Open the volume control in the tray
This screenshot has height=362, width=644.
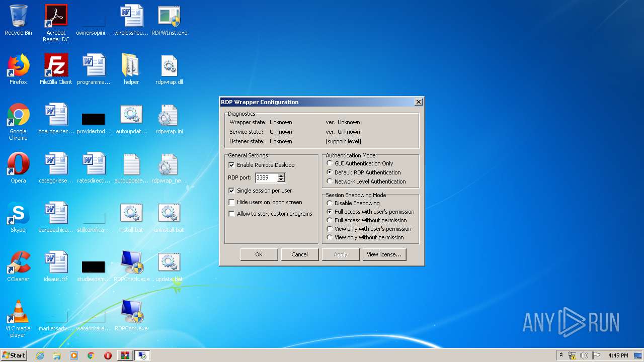[584, 355]
